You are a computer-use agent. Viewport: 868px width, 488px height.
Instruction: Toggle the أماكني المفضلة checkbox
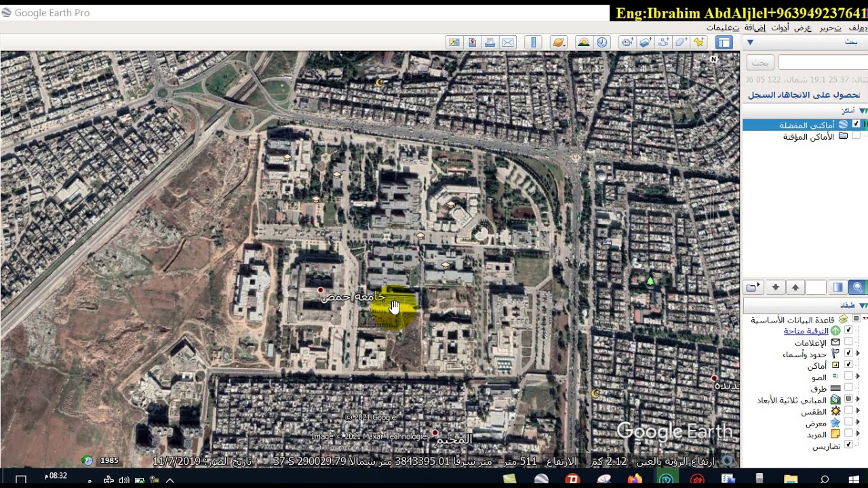[x=856, y=124]
